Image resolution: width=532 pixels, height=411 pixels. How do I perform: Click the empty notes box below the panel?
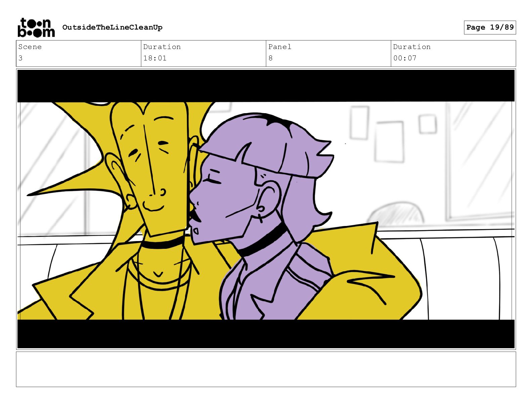(266, 369)
